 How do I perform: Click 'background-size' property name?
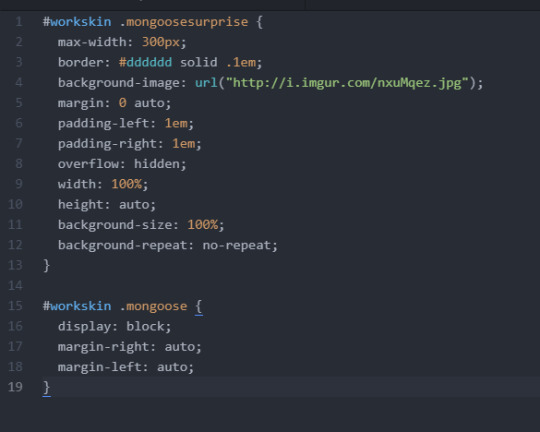pyautogui.click(x=115, y=225)
